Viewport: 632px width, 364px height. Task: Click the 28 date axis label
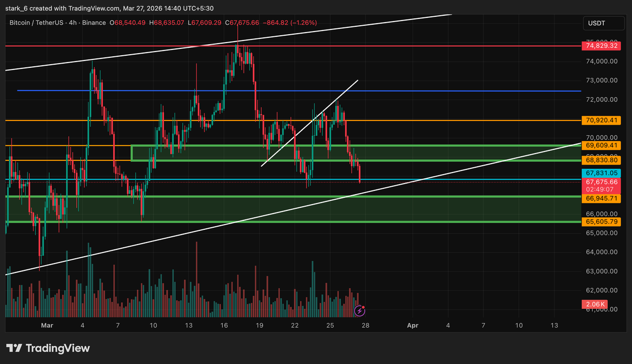[x=365, y=326]
